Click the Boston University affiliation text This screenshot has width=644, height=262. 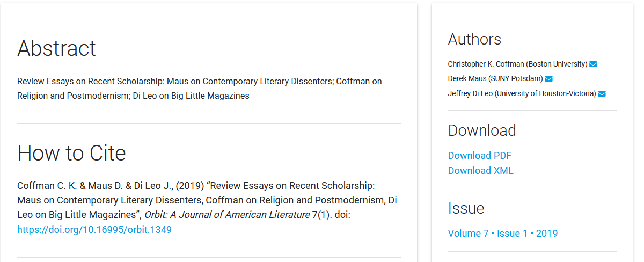557,64
